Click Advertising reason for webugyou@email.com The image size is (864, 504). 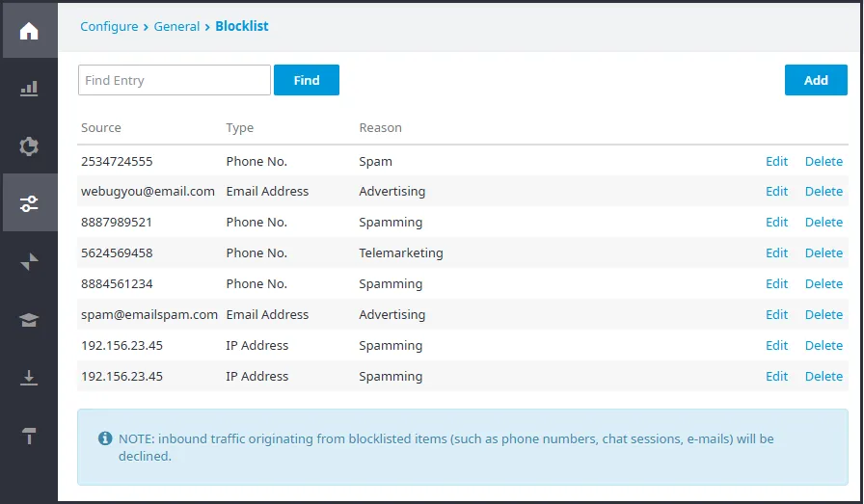[x=392, y=191]
